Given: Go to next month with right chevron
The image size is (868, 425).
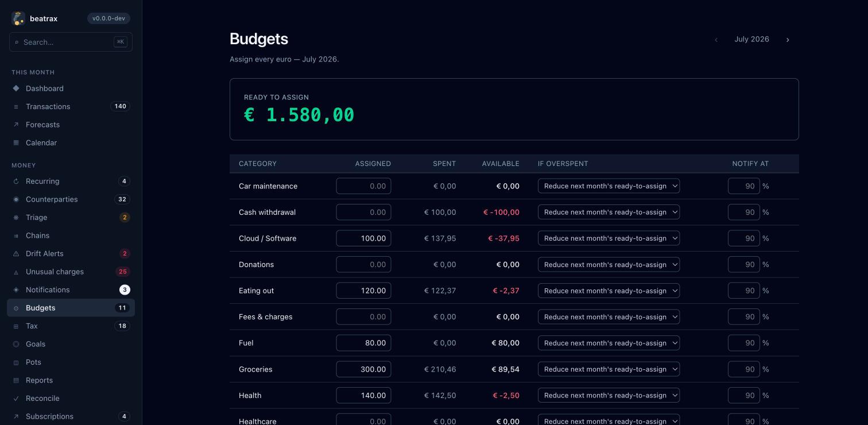Looking at the screenshot, I should 788,40.
